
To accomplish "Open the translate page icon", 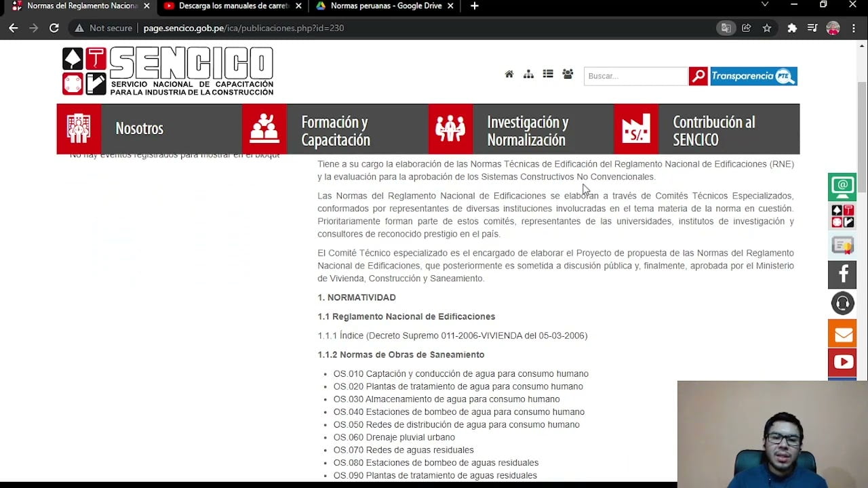I will pos(726,28).
